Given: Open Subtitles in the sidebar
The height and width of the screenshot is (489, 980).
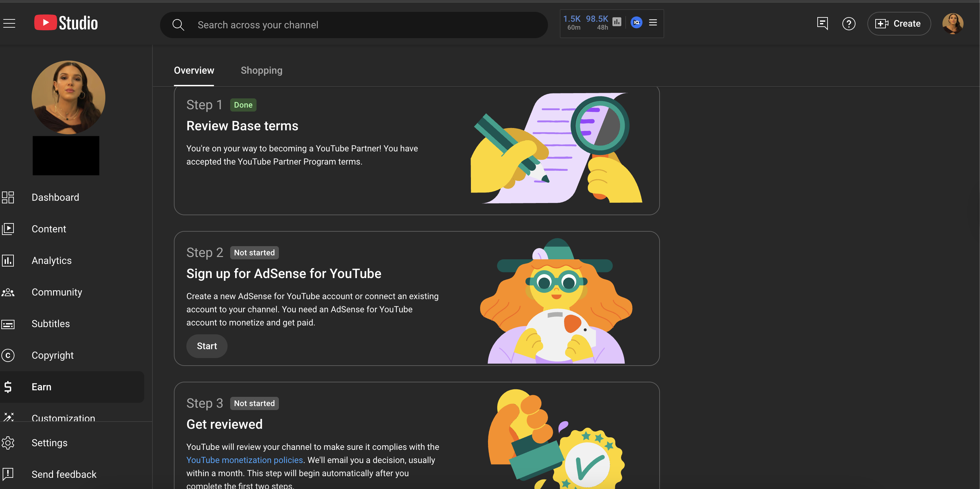Looking at the screenshot, I should (72, 323).
